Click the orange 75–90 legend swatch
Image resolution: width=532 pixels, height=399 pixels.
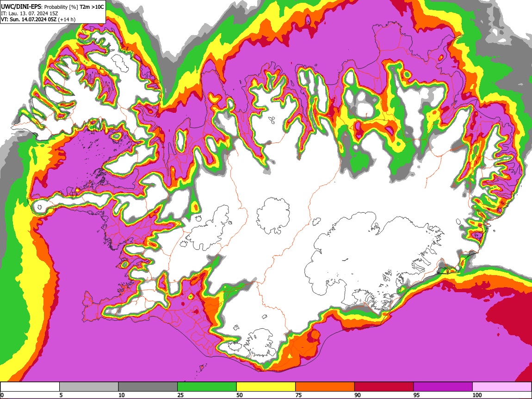(325, 387)
